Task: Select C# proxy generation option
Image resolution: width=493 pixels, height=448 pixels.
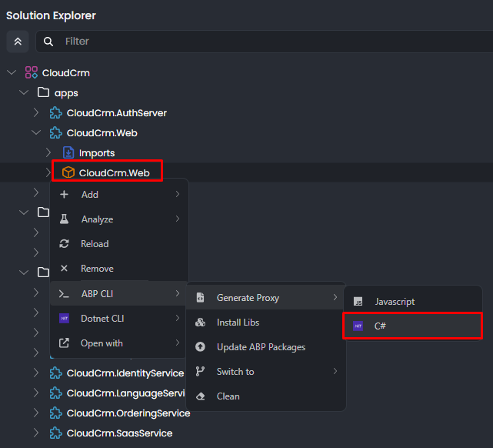Action: click(x=380, y=326)
